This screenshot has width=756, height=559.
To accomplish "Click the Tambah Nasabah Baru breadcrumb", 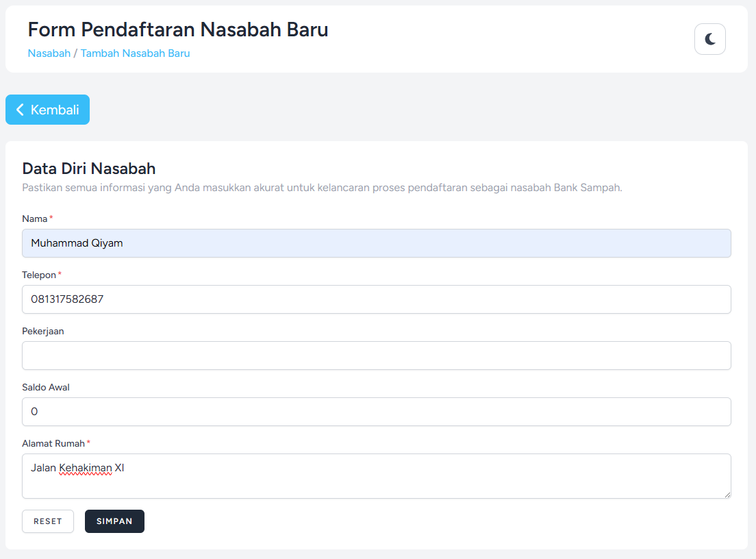I will click(135, 53).
